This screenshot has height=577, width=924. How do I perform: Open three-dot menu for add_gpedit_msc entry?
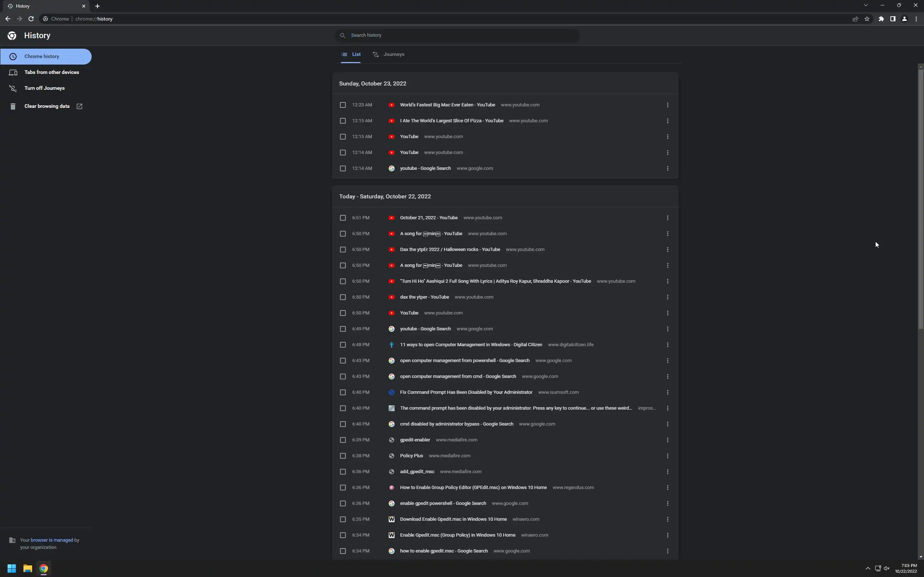(667, 472)
